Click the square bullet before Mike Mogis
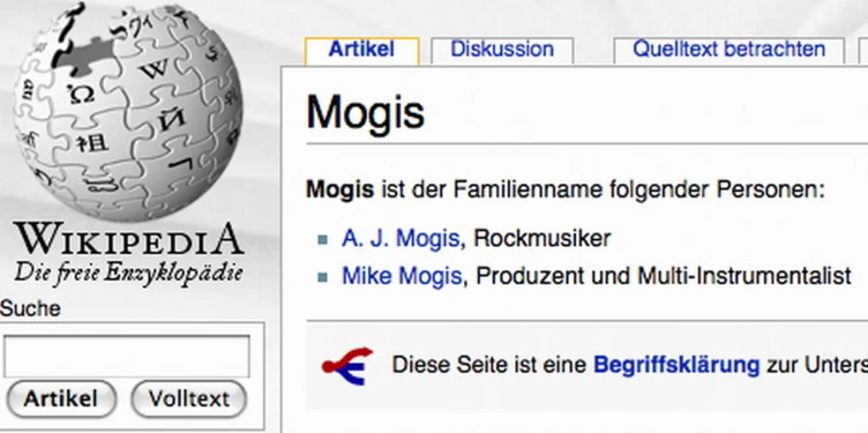This screenshot has height=433, width=868. point(323,277)
